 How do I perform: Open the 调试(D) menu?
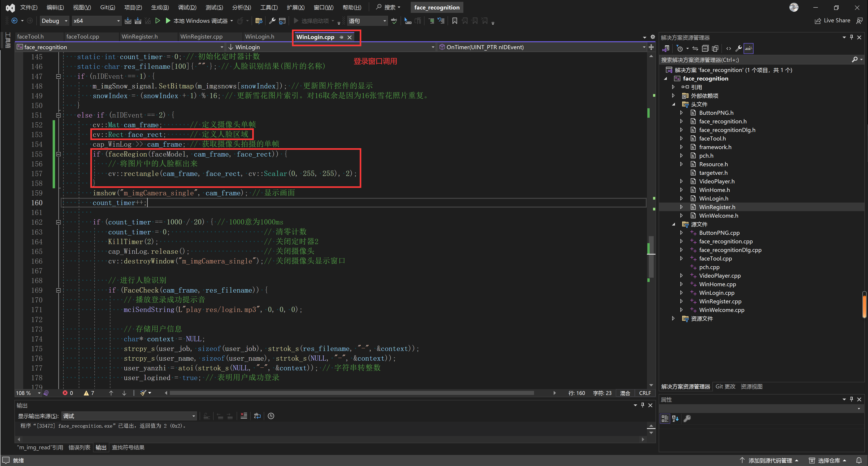pos(187,7)
